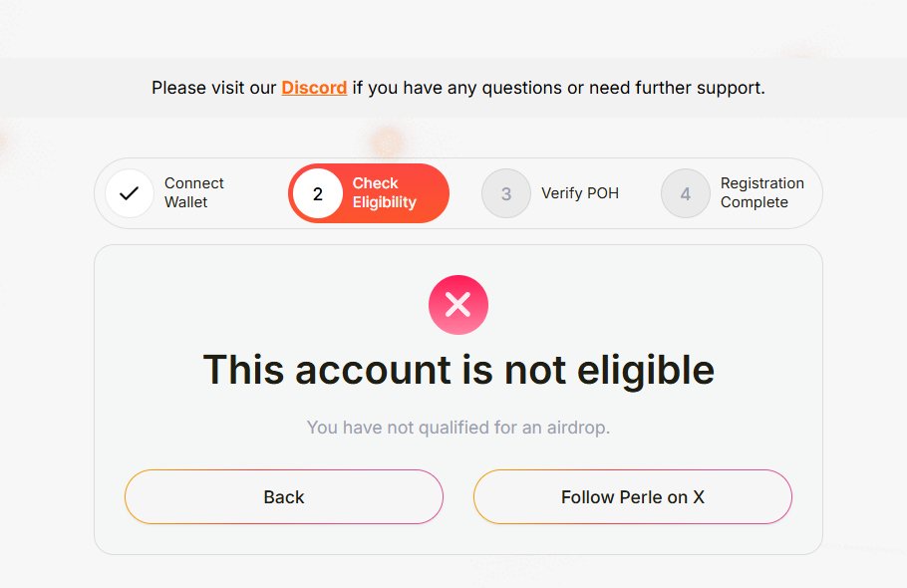Open the Discord support link
907x588 pixels.
pyautogui.click(x=314, y=88)
